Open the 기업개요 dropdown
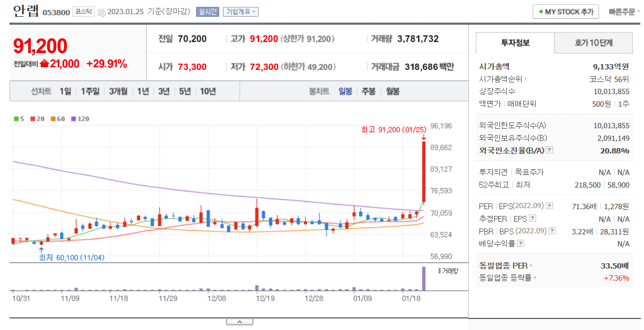 tap(240, 12)
